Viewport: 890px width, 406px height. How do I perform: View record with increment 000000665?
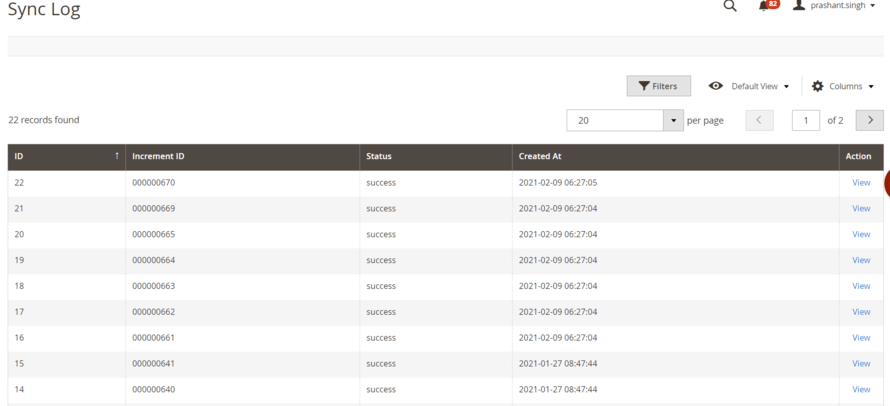[x=860, y=234]
